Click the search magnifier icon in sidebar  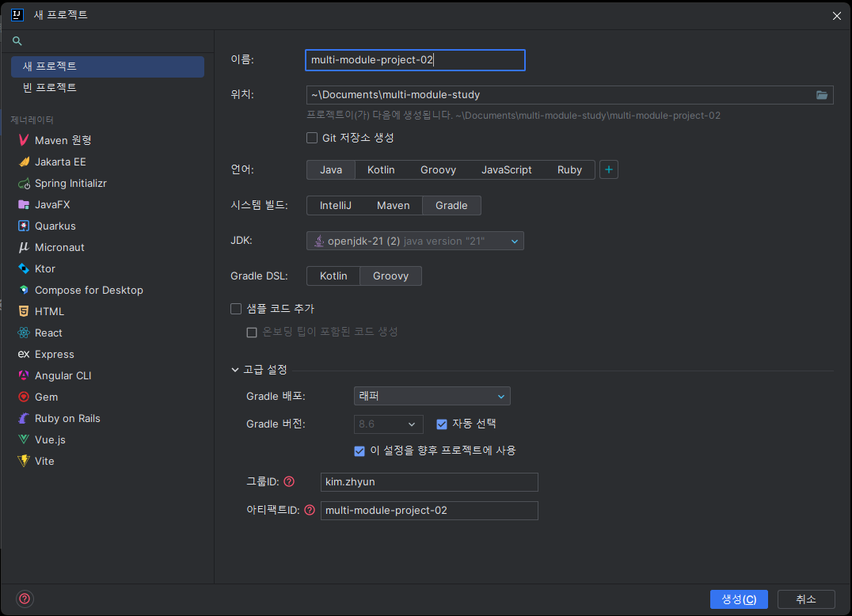coord(17,40)
